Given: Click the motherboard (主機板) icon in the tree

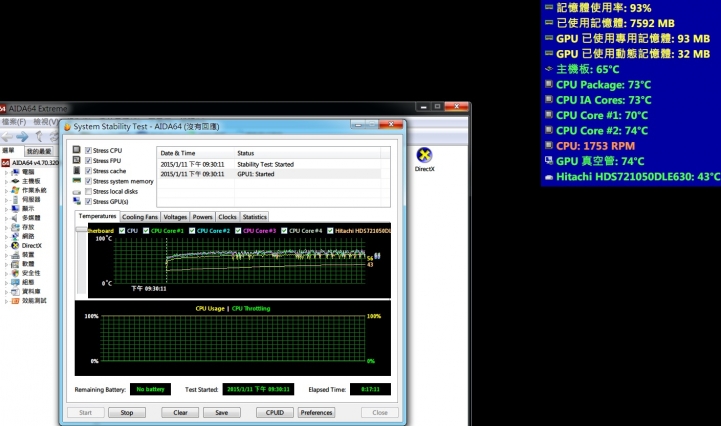Looking at the screenshot, I should click(15, 181).
